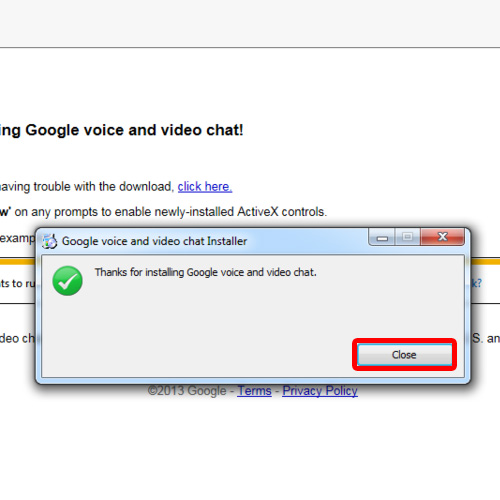Click the '©2013 Google' footer text
Screen dimensions: 500x500
point(187,391)
